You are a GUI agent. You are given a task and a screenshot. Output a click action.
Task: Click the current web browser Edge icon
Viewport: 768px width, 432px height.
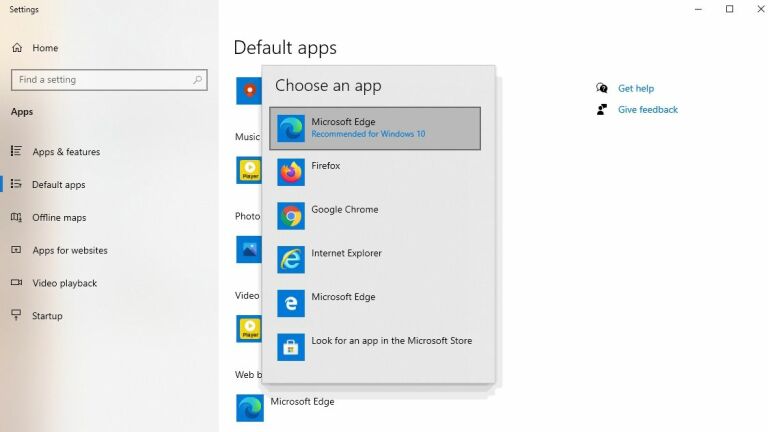(250, 408)
